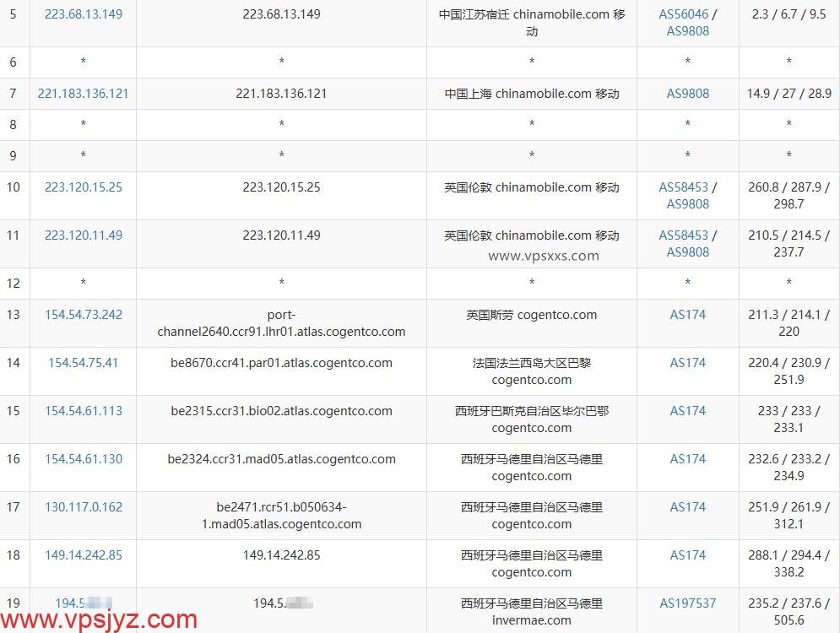840x633 pixels.
Task: Click the partially masked 194.5 IP in row 19
Action: click(83, 603)
